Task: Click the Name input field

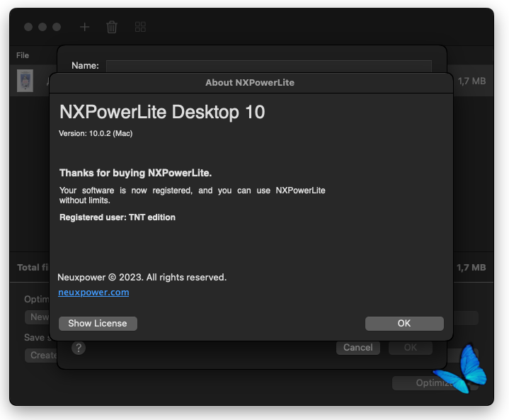Action: coord(269,66)
